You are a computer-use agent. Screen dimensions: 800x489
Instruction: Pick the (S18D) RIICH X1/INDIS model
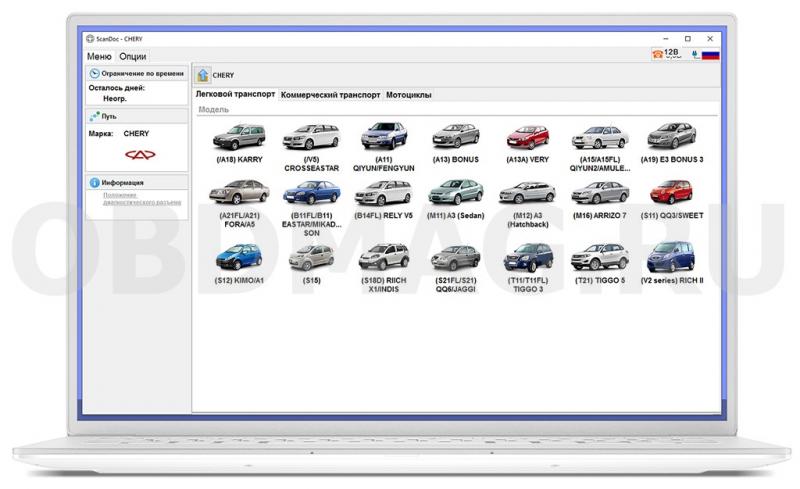click(x=384, y=267)
